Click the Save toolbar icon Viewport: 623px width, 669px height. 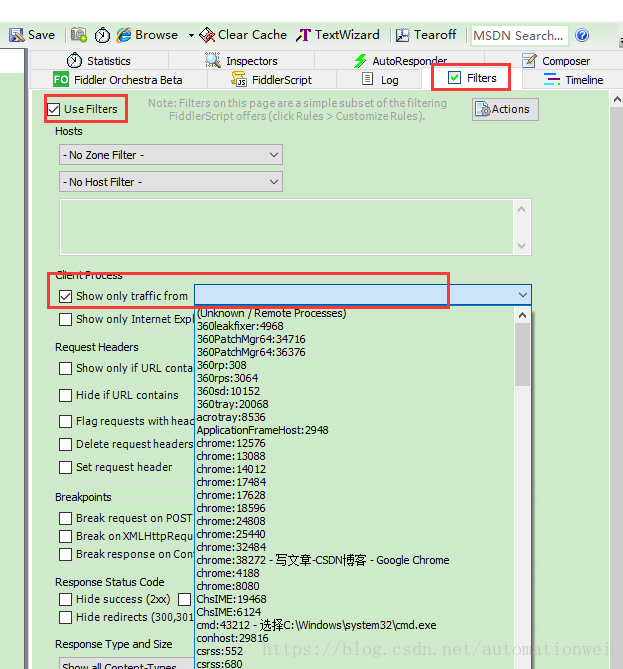(17, 35)
